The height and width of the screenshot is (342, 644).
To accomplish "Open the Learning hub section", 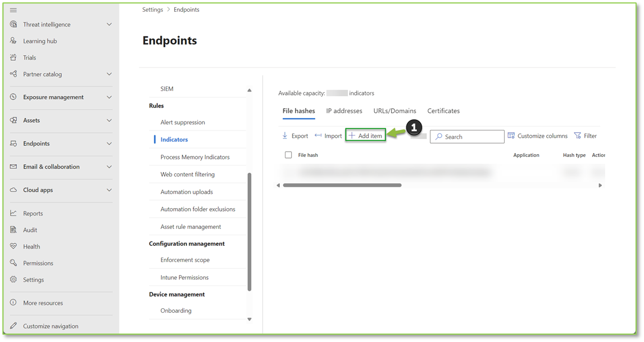I will pos(12,40).
